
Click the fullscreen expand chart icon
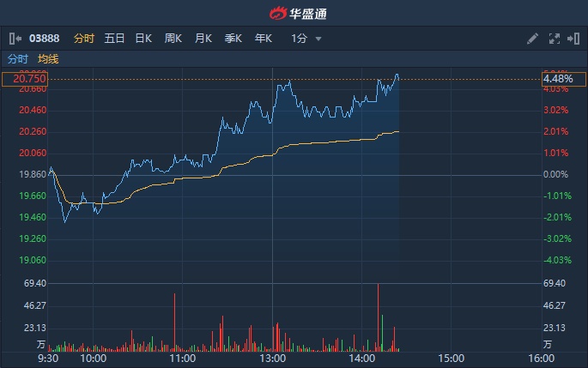[554, 39]
